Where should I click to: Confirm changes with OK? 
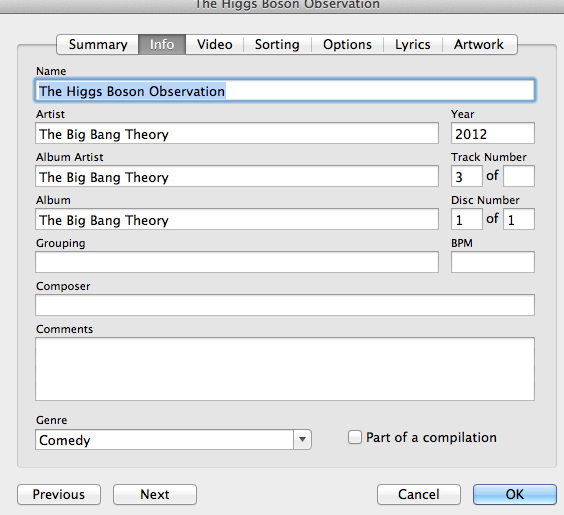tap(515, 495)
